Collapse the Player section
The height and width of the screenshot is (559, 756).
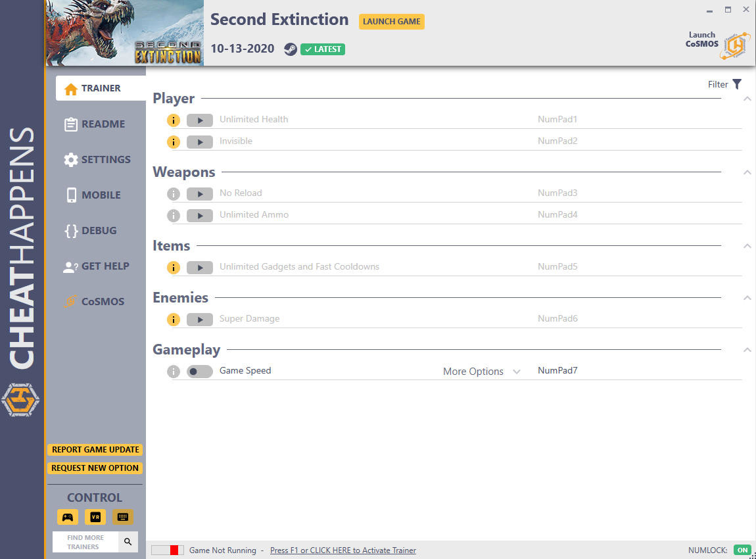(747, 99)
